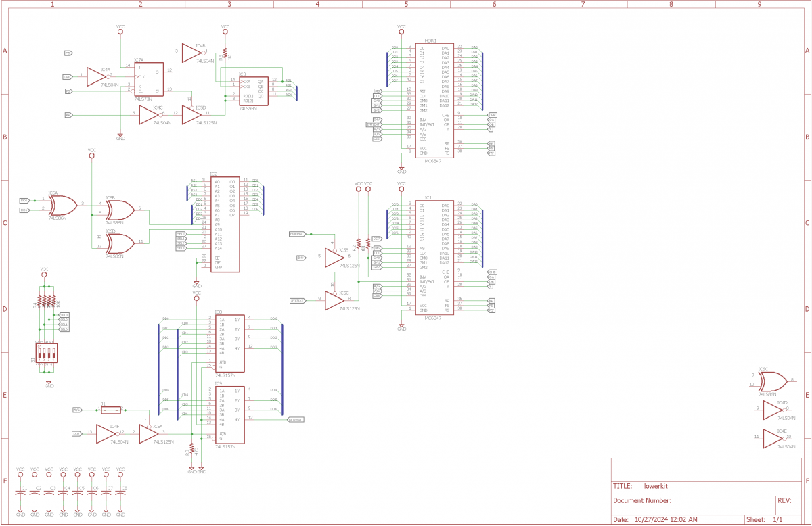
Task: Select the NORMAL signal label near IC5B
Action: (298, 233)
